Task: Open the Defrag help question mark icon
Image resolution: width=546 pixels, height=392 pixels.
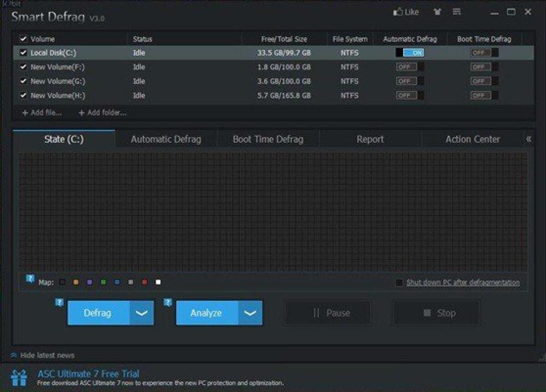Action: click(59, 302)
